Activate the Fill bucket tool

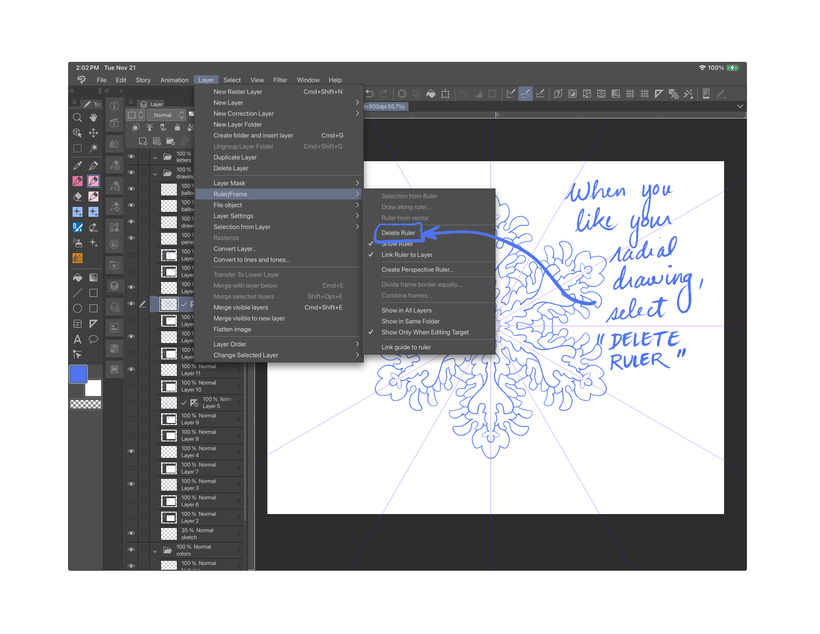pyautogui.click(x=77, y=277)
